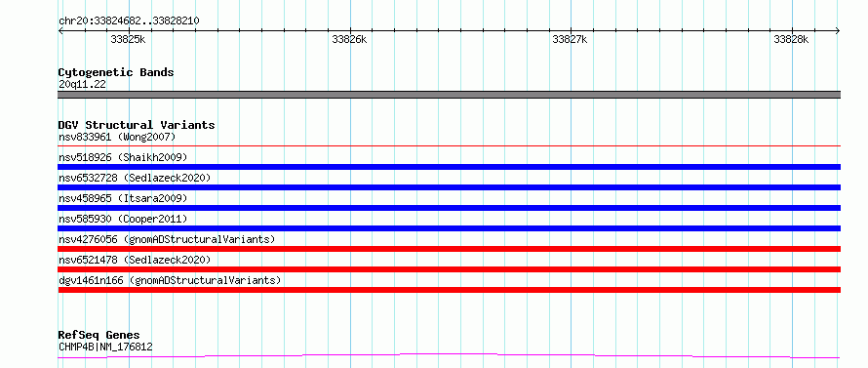Viewport: 868px width, 368px height.
Task: Click the Cytogenetic Bands track title
Action: tap(116, 72)
